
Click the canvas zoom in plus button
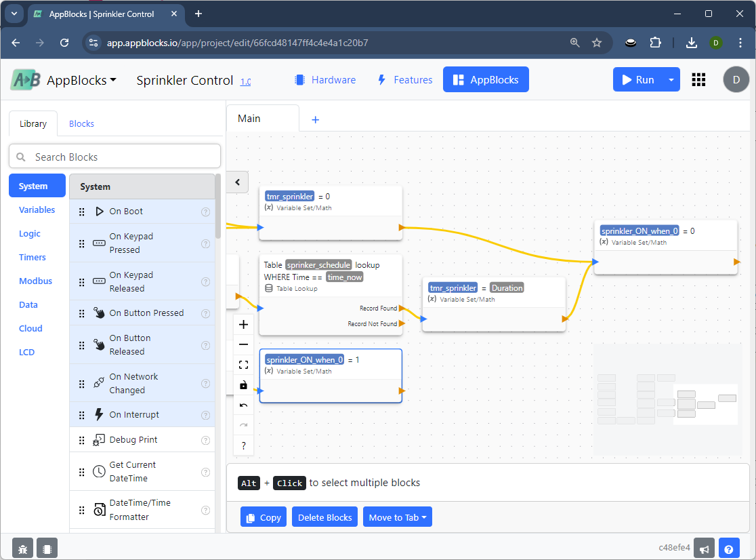coord(244,324)
